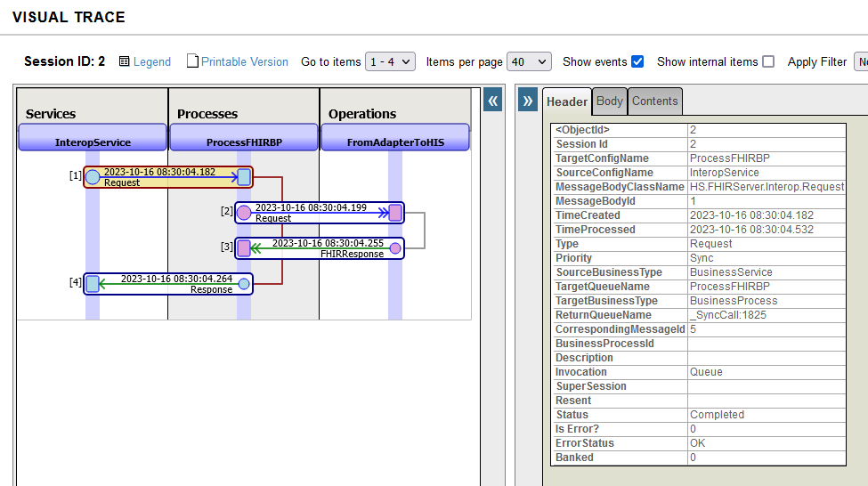The image size is (868, 486).
Task: Click the FromAdapterToHIS target square on message 2
Action: coord(395,213)
